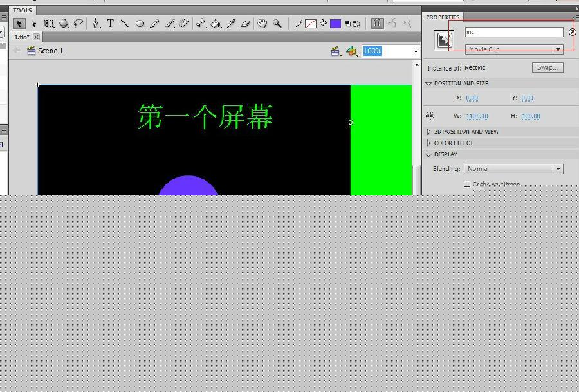Collapse the Display section

point(428,155)
